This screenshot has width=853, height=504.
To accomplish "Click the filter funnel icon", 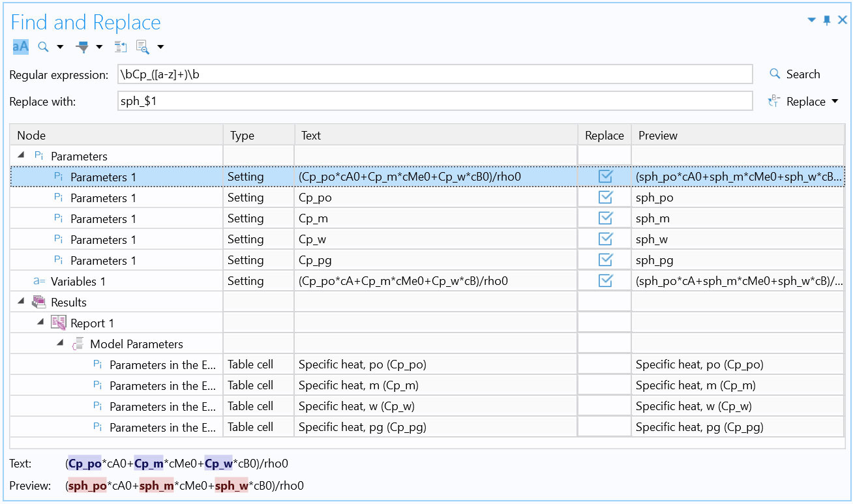I will pyautogui.click(x=82, y=46).
